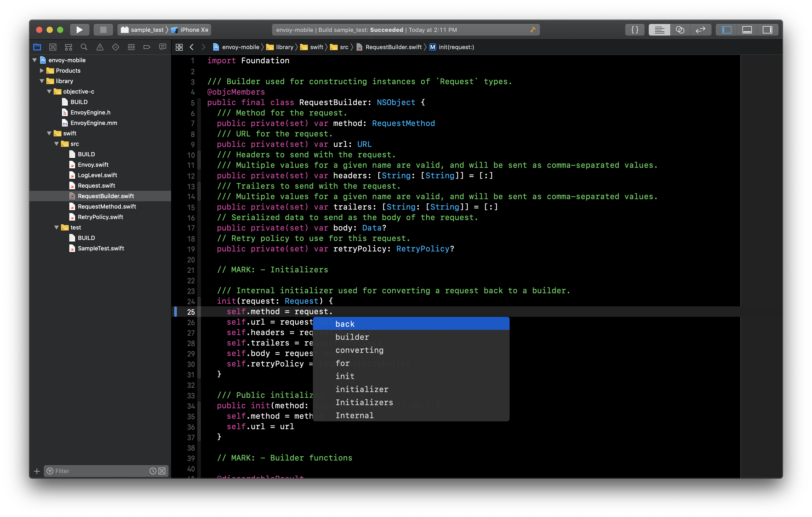Click the related items grid icon

coord(179,47)
